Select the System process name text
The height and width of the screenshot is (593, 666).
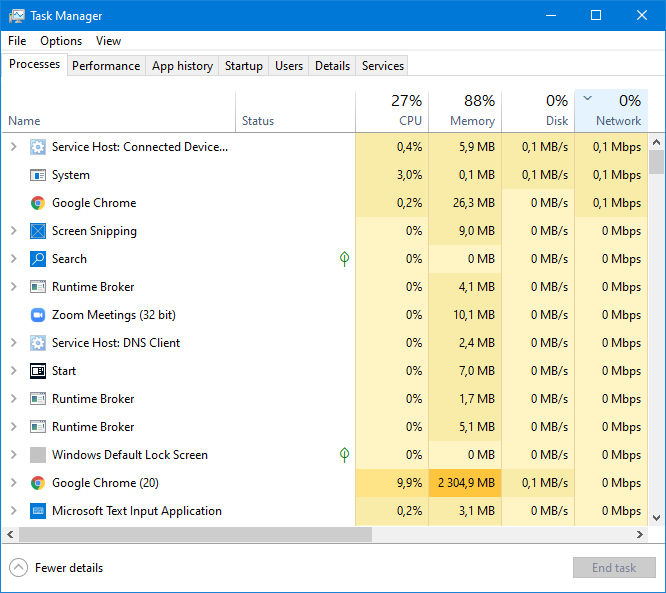point(71,175)
